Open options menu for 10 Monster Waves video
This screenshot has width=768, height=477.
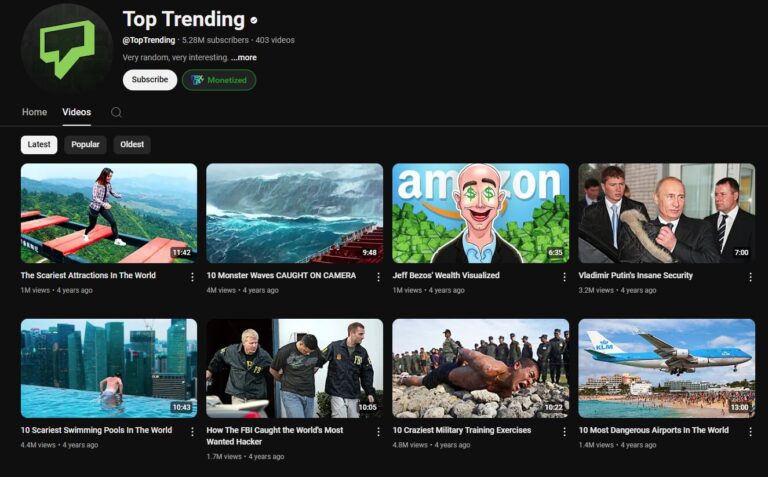pos(378,277)
